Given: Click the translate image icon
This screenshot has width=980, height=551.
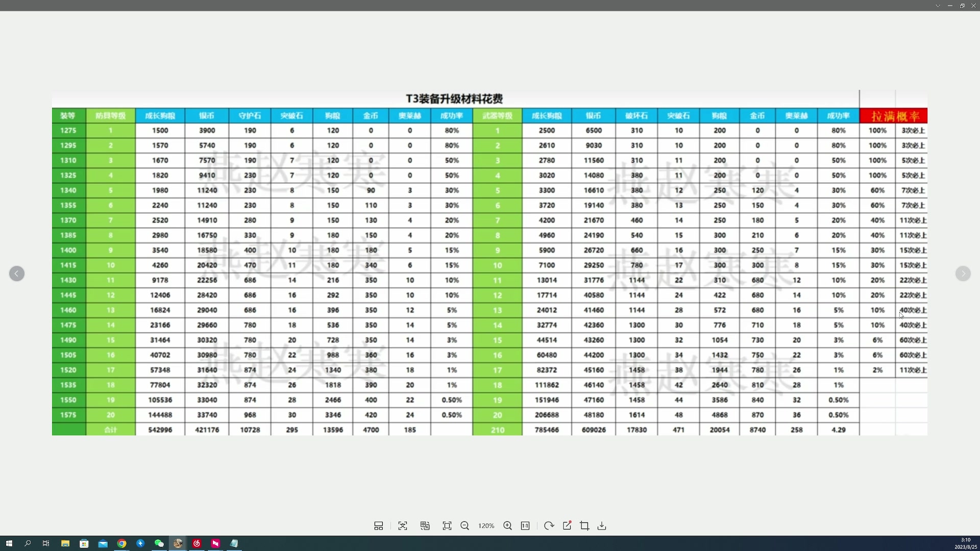Looking at the screenshot, I should pyautogui.click(x=425, y=526).
